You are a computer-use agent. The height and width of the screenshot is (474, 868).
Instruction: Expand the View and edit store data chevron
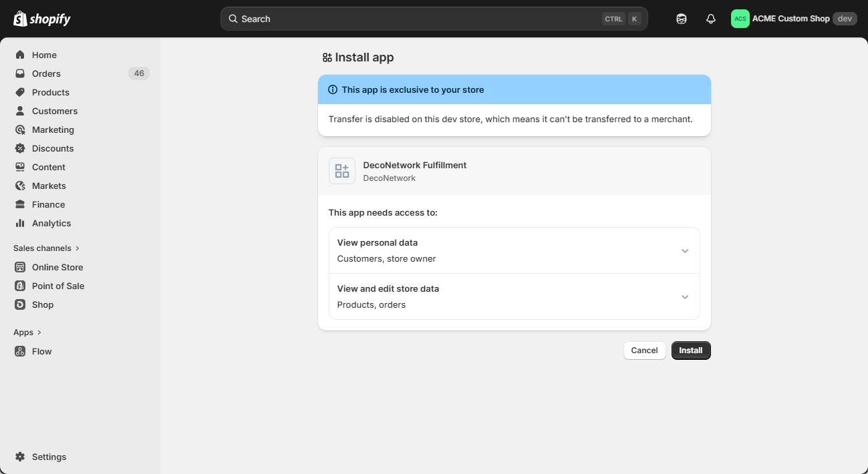coord(685,297)
